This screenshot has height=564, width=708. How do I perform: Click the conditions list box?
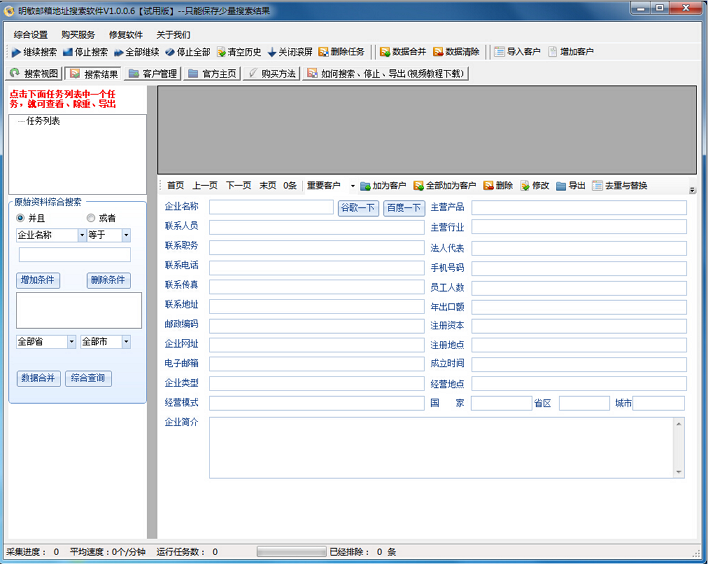coord(79,310)
